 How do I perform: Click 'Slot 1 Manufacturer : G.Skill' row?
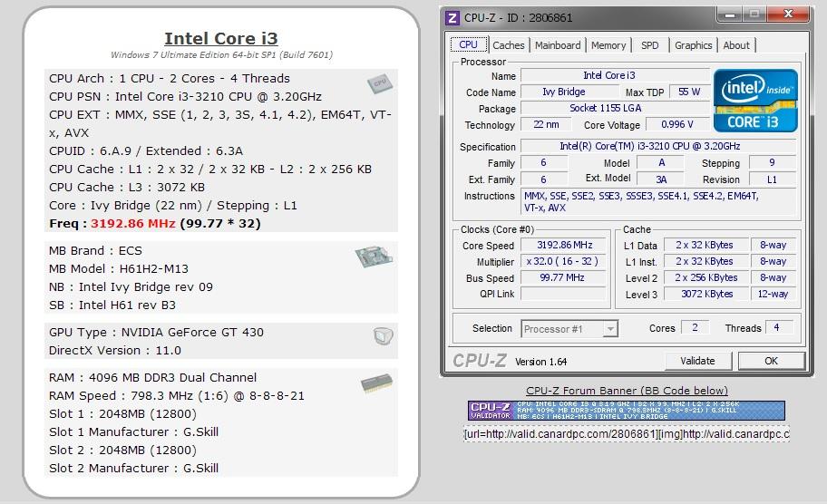[x=133, y=431]
